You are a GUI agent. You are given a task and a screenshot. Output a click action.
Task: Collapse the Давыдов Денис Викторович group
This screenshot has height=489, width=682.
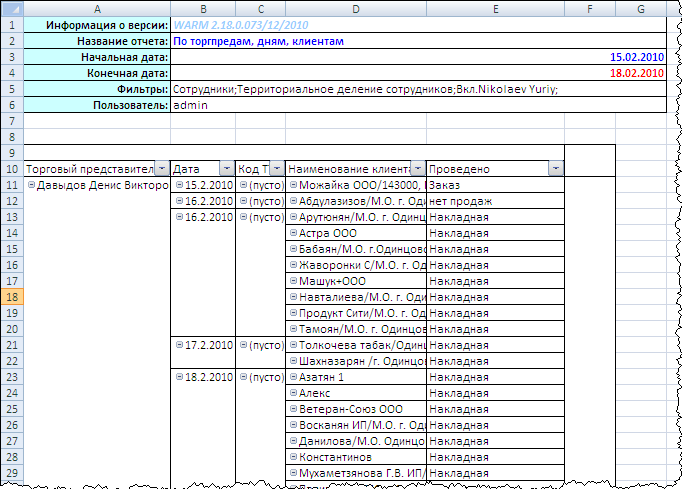tap(32, 185)
